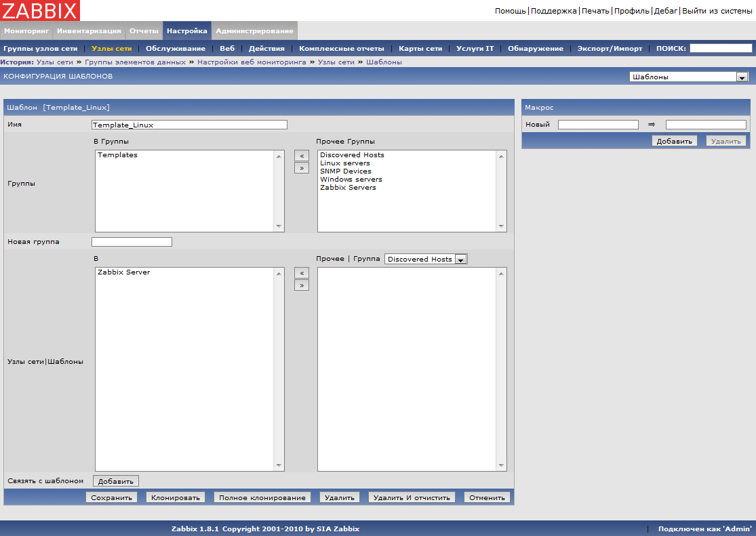The height and width of the screenshot is (536, 756).
Task: Open Группы узлов сети submenu
Action: click(x=41, y=48)
